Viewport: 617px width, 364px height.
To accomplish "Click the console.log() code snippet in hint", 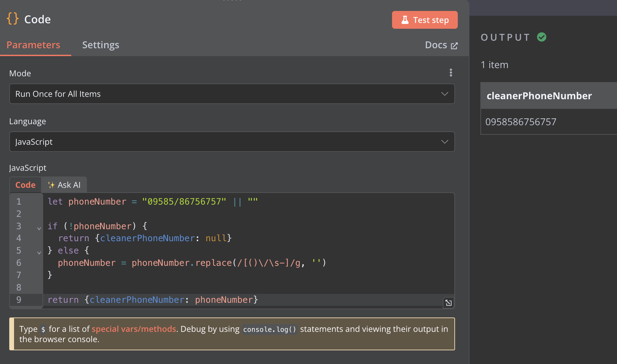I will pos(269,329).
